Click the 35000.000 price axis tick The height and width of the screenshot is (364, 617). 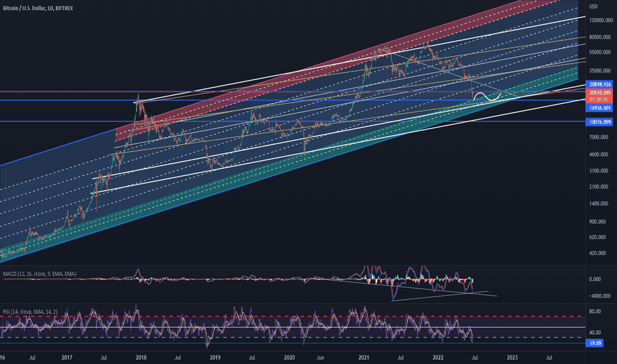point(601,71)
